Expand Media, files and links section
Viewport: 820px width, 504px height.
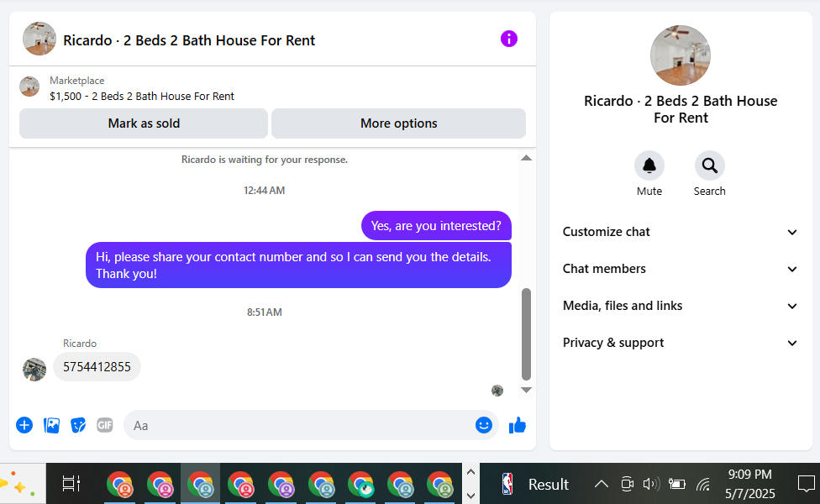681,306
